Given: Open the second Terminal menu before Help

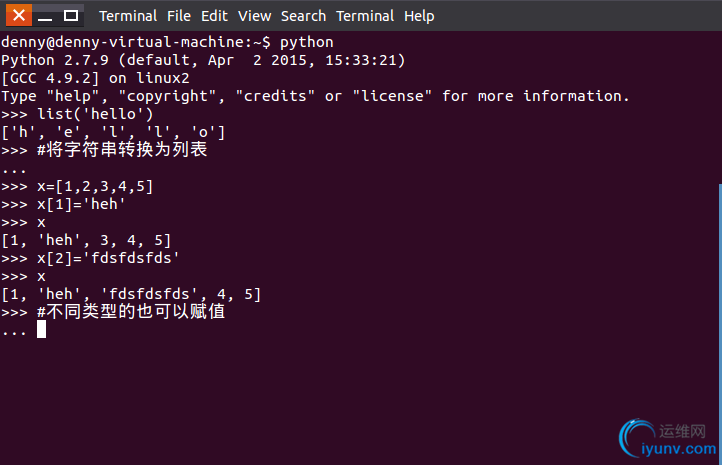Looking at the screenshot, I should point(365,16).
